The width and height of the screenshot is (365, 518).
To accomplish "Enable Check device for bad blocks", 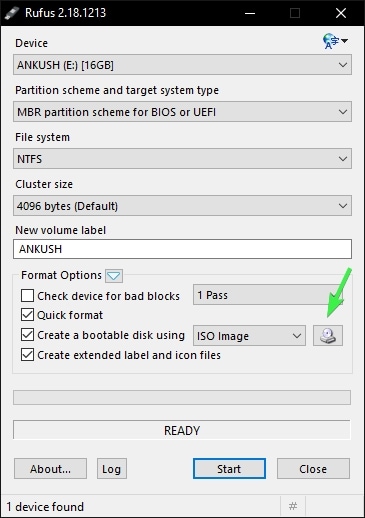I will 27,295.
